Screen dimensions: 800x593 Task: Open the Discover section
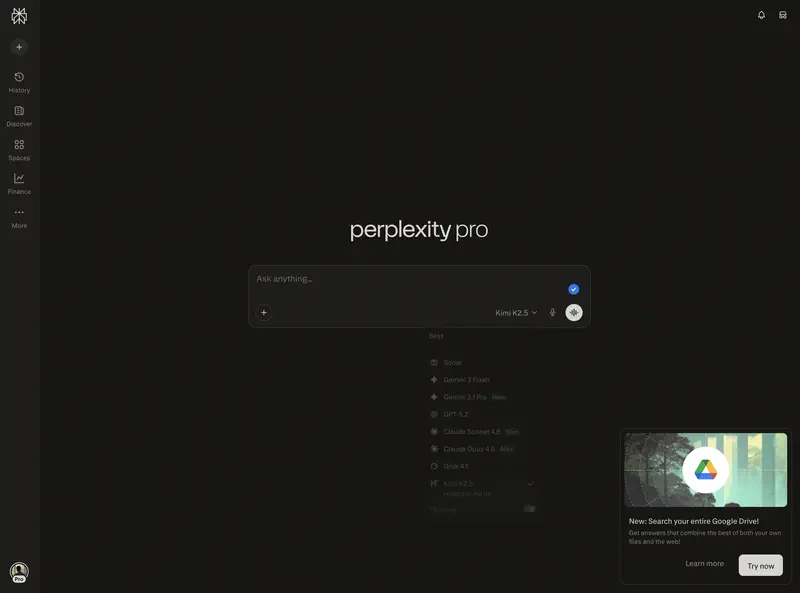[x=19, y=116]
